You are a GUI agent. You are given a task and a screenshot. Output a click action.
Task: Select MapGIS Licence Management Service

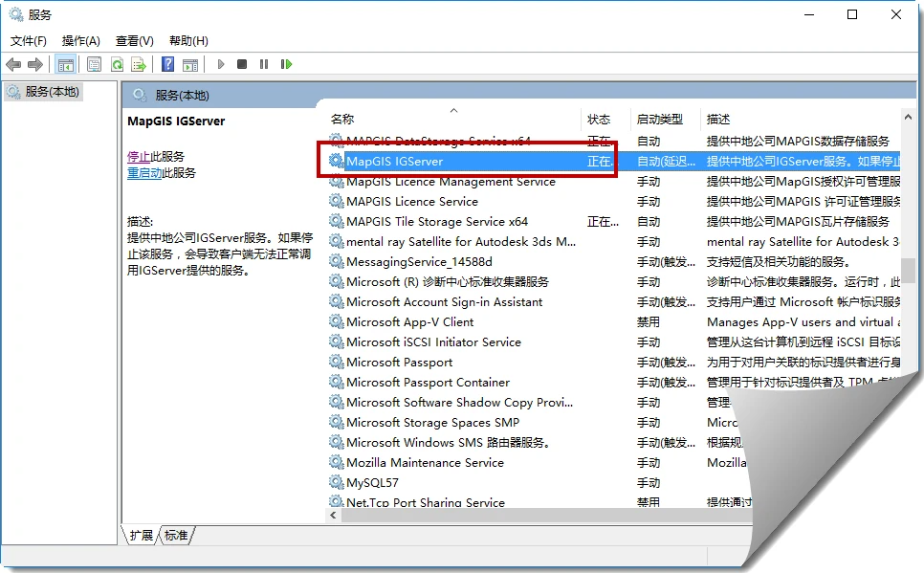tap(451, 181)
